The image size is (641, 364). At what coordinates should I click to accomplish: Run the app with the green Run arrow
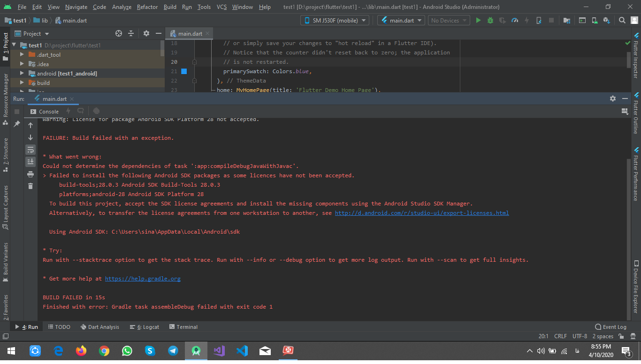[478, 20]
